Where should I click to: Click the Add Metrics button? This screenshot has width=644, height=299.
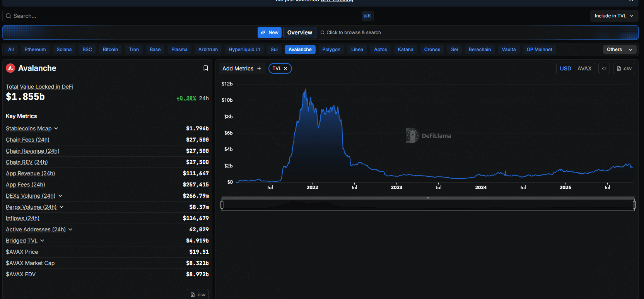click(x=242, y=68)
